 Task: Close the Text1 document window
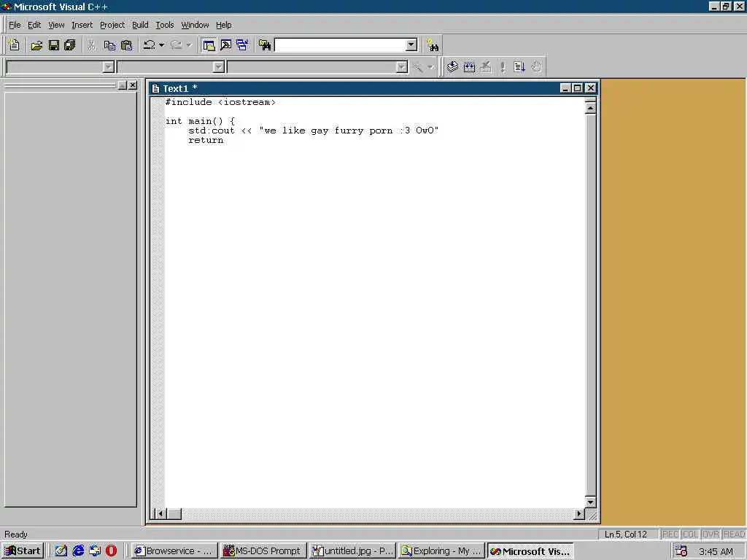click(591, 88)
